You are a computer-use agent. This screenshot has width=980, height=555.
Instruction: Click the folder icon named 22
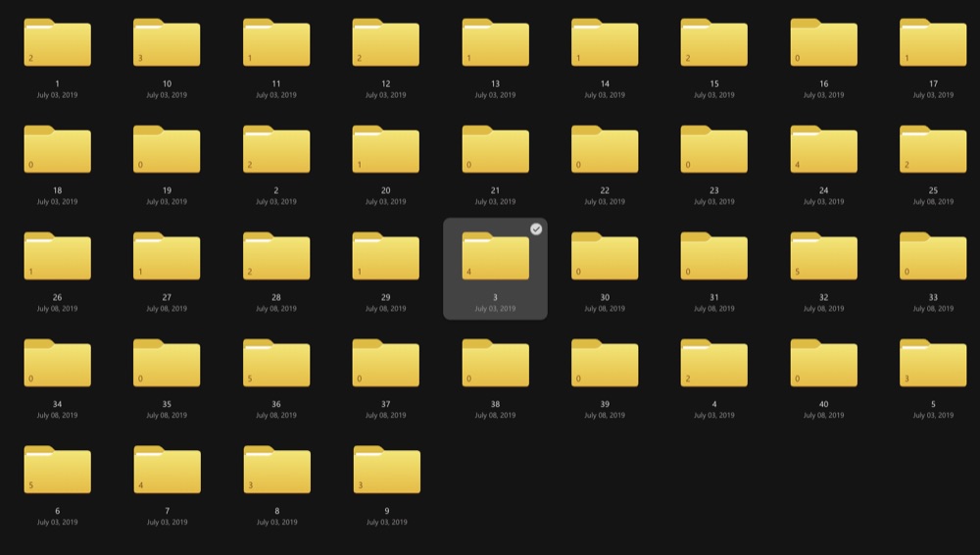click(605, 150)
